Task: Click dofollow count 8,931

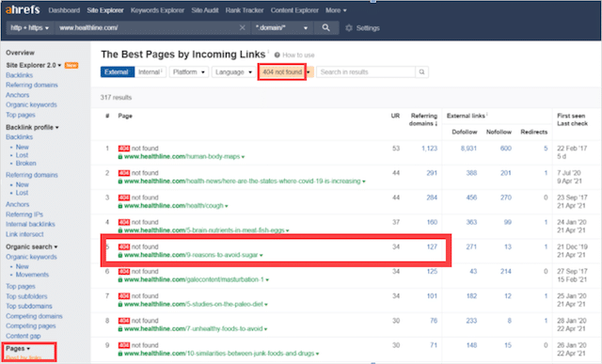Action: tap(468, 149)
